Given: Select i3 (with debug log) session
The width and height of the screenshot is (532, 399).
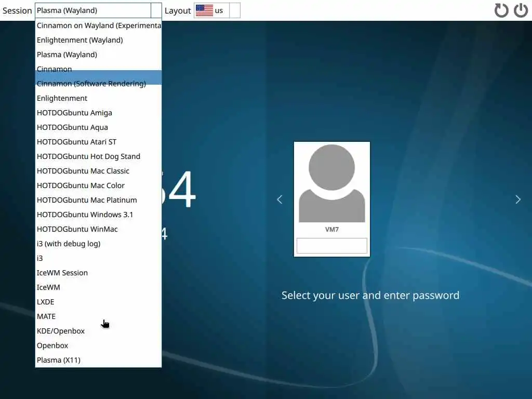Looking at the screenshot, I should point(98,244).
